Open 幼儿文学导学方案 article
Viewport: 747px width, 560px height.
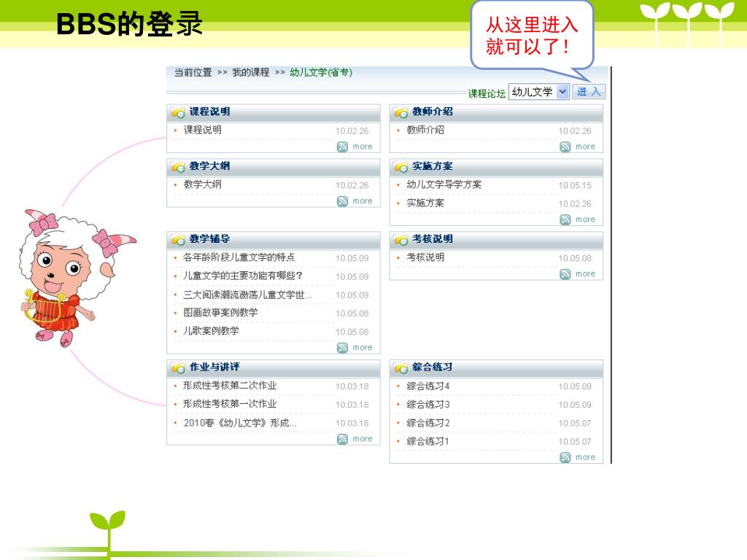click(444, 184)
